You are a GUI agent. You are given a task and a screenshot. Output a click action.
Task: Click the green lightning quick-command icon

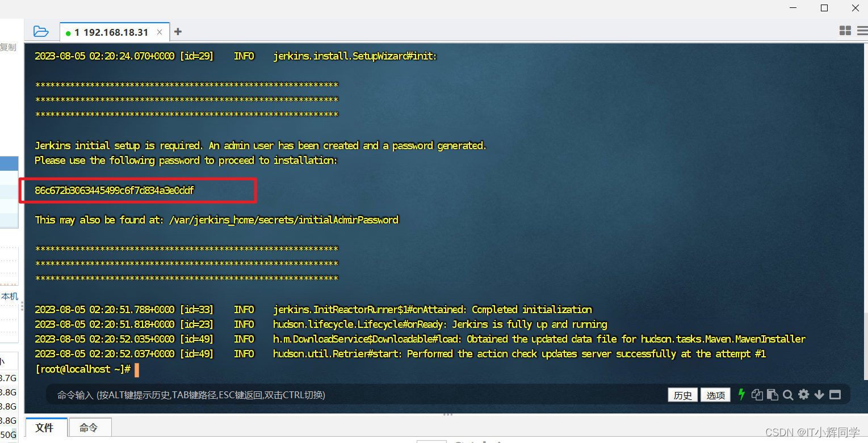click(x=741, y=395)
